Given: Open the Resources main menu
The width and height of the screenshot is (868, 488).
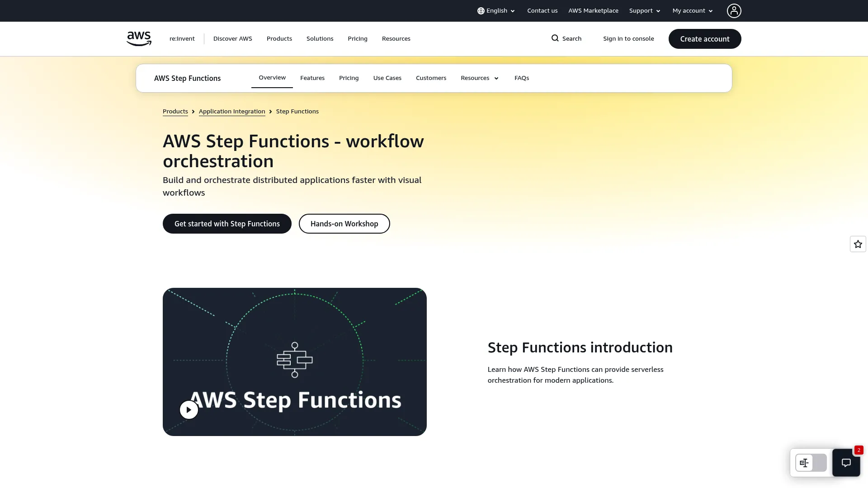Looking at the screenshot, I should pyautogui.click(x=396, y=39).
